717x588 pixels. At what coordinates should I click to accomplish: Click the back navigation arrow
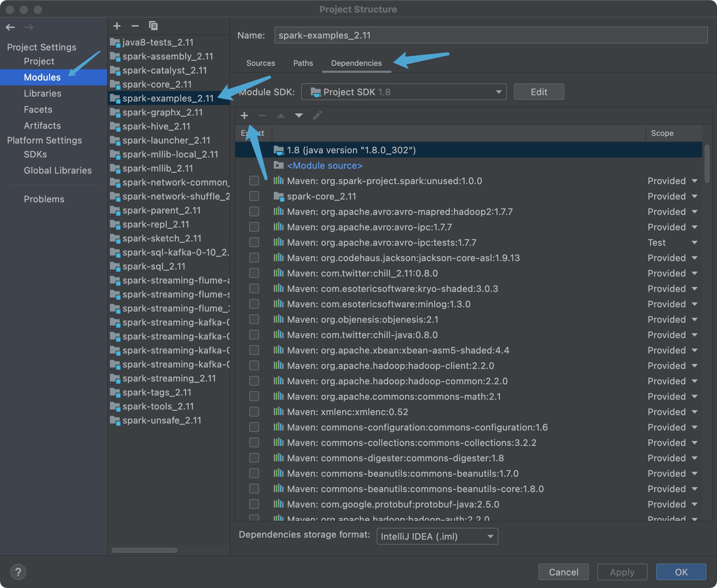[x=10, y=27]
